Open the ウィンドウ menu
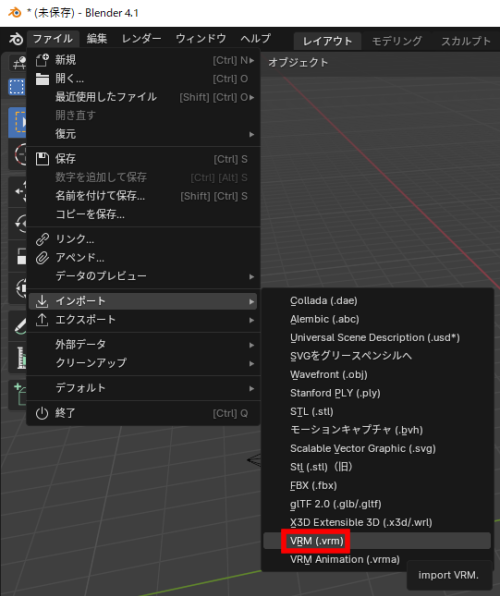Image resolution: width=500 pixels, height=596 pixels. pyautogui.click(x=201, y=39)
